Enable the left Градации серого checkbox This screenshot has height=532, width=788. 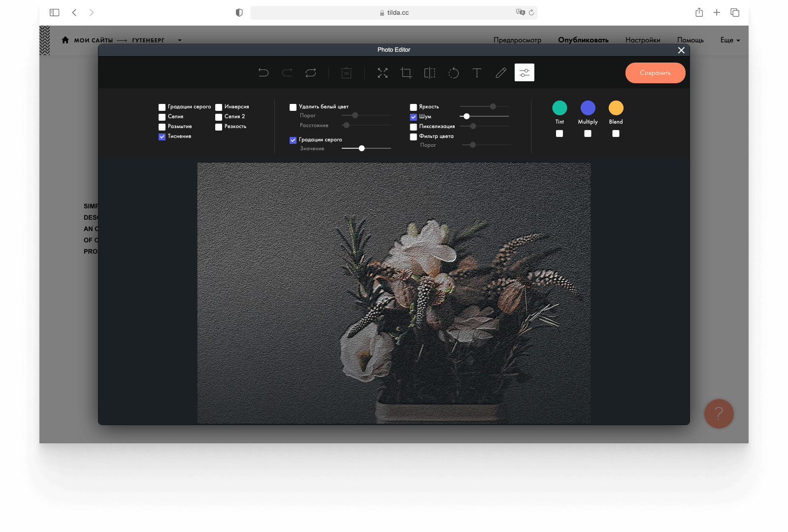pyautogui.click(x=162, y=107)
